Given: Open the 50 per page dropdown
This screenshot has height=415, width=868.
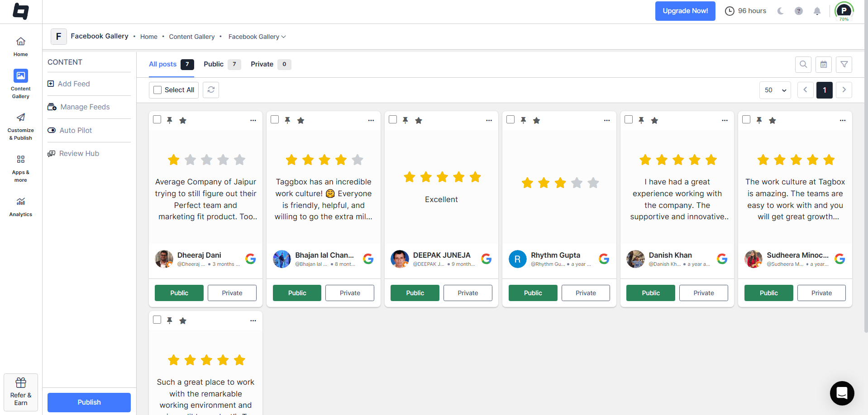Looking at the screenshot, I should [775, 90].
